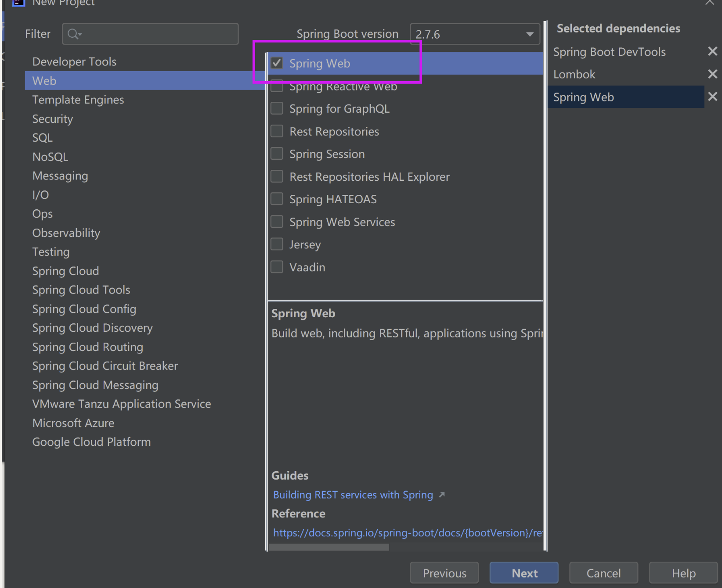Choose the Microsoft Azure category
The height and width of the screenshot is (588, 722).
[73, 423]
